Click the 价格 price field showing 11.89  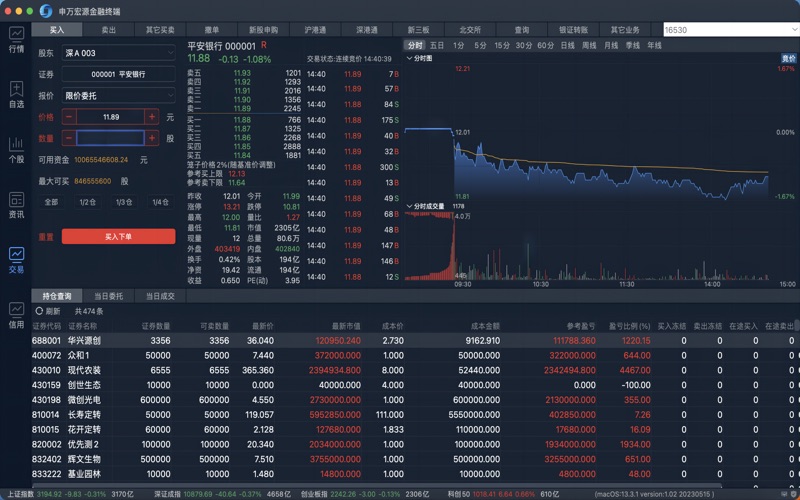tap(110, 117)
